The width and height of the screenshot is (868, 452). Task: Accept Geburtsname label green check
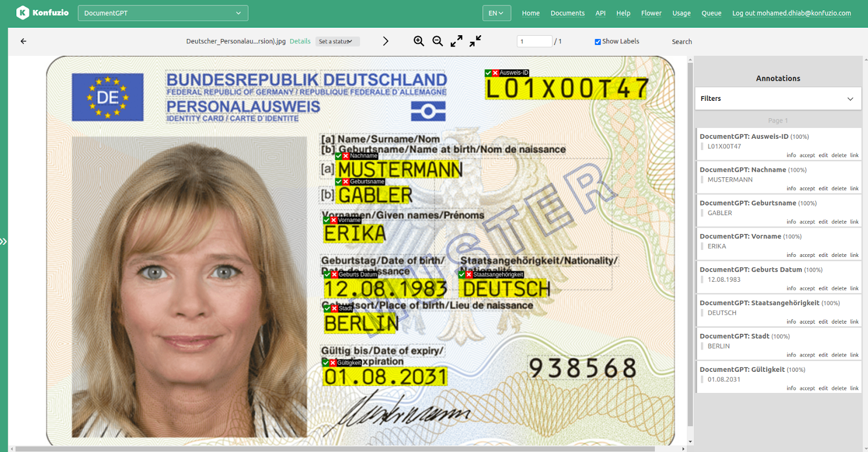tap(339, 182)
